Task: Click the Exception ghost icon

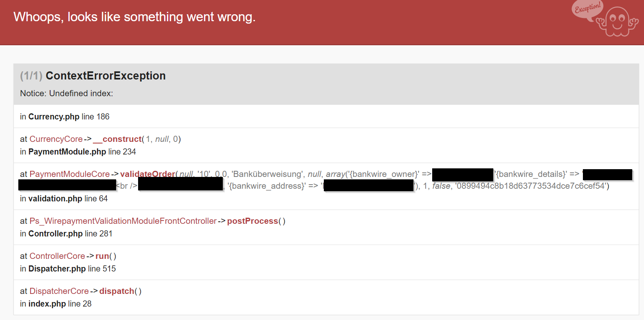Action: (x=618, y=22)
